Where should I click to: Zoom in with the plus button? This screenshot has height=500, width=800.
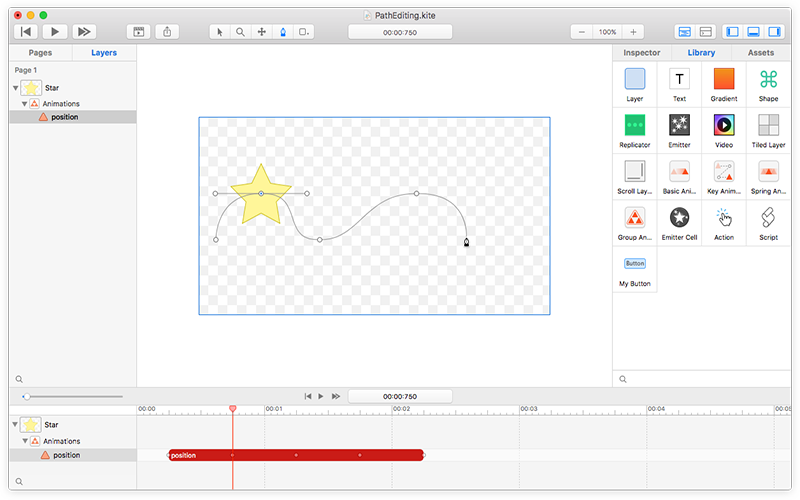pos(633,32)
